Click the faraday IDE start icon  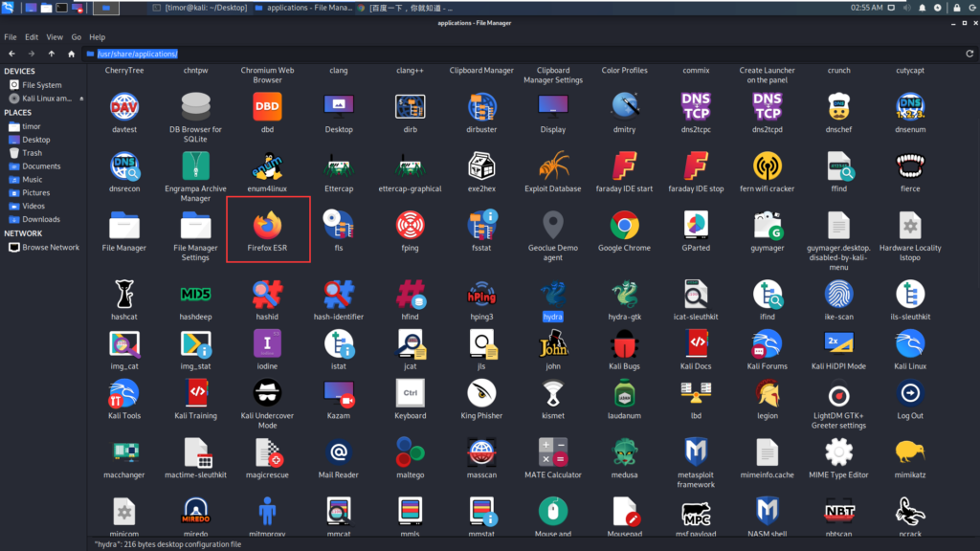624,166
